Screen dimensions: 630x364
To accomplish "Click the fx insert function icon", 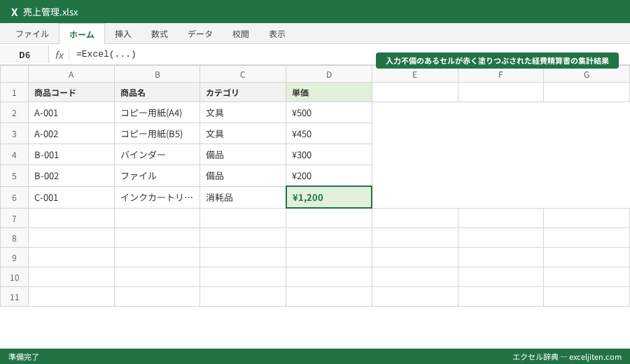I will pos(59,55).
